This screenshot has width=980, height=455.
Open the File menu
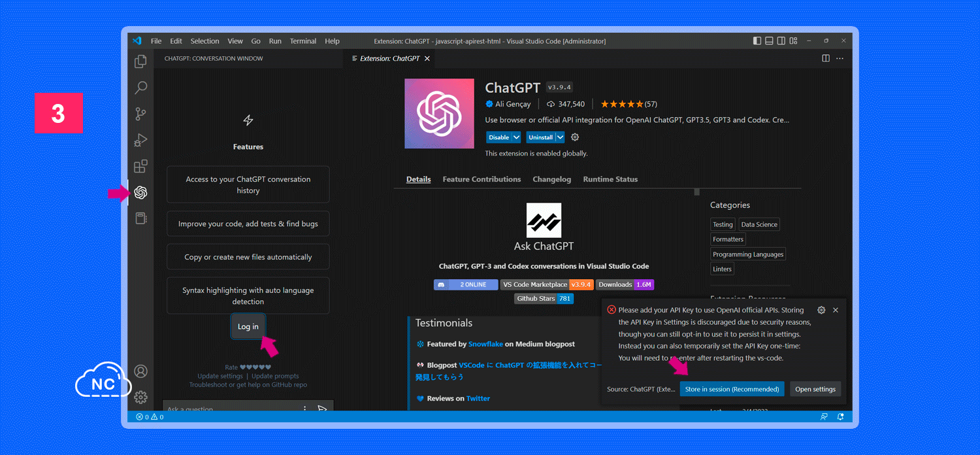click(156, 41)
